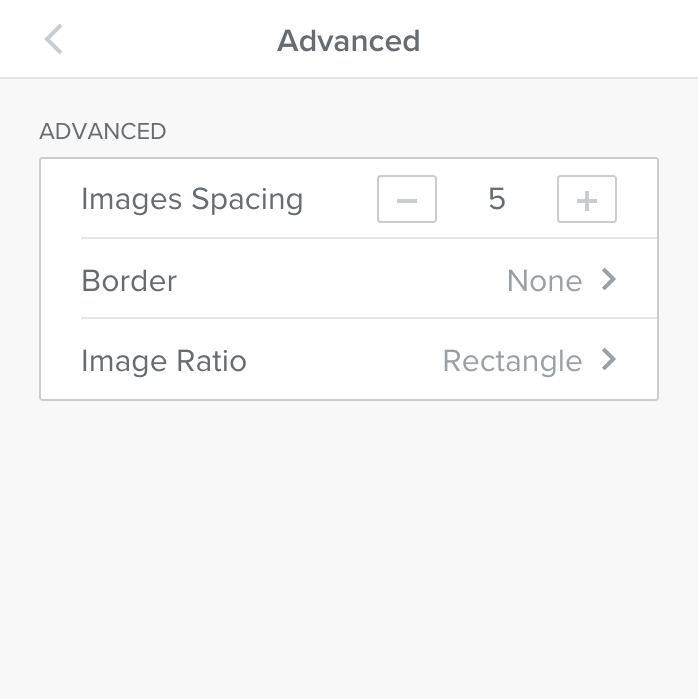Screen dimensions: 698x699
Task: Tap the minus sign icon
Action: point(407,200)
